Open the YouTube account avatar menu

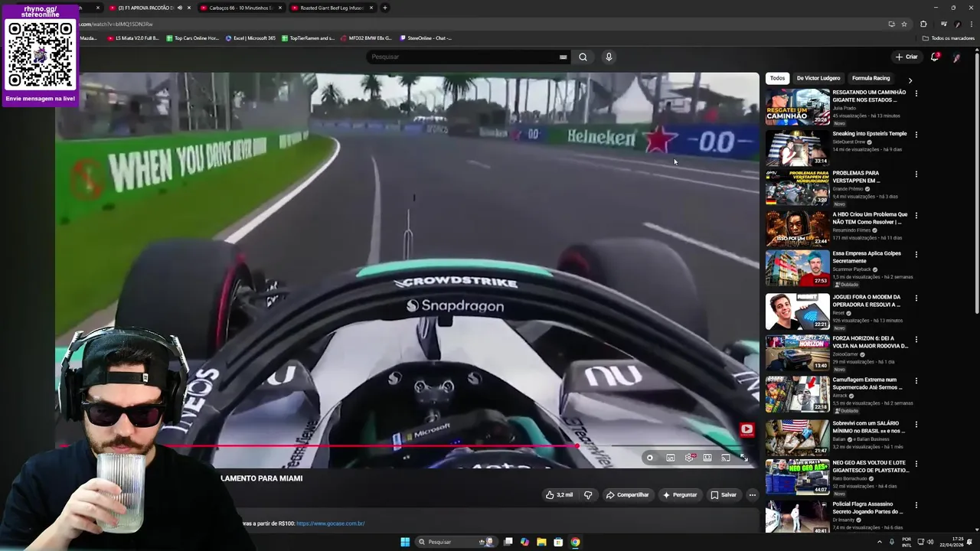click(956, 57)
